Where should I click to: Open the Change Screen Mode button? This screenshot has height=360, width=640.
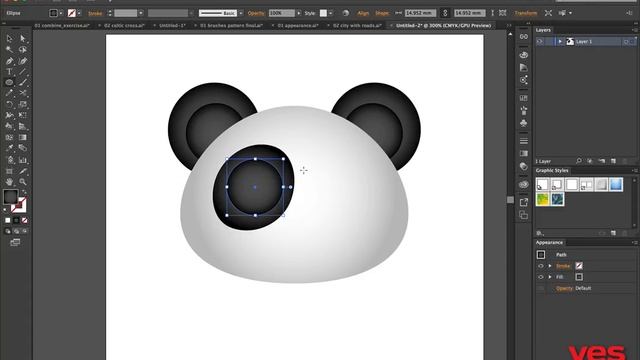(x=16, y=242)
